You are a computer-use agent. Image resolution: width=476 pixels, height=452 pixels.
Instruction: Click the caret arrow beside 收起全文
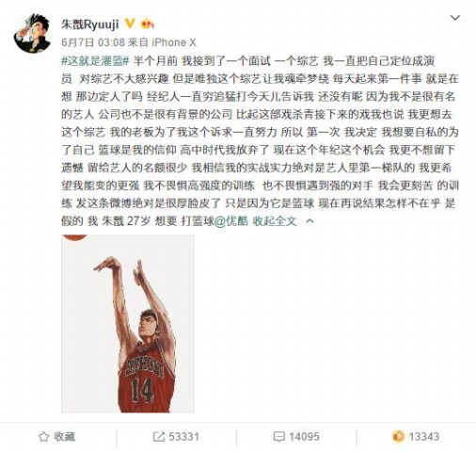(x=309, y=221)
